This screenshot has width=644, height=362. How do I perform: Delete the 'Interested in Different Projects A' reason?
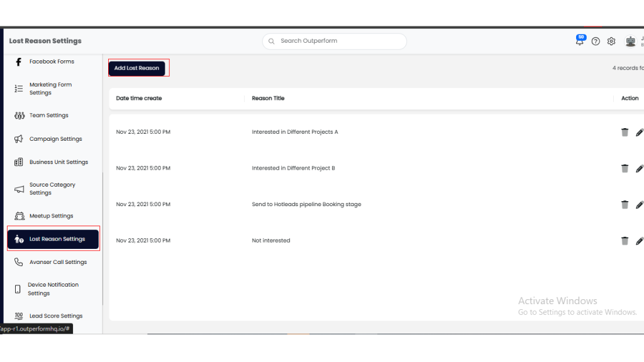pos(625,132)
